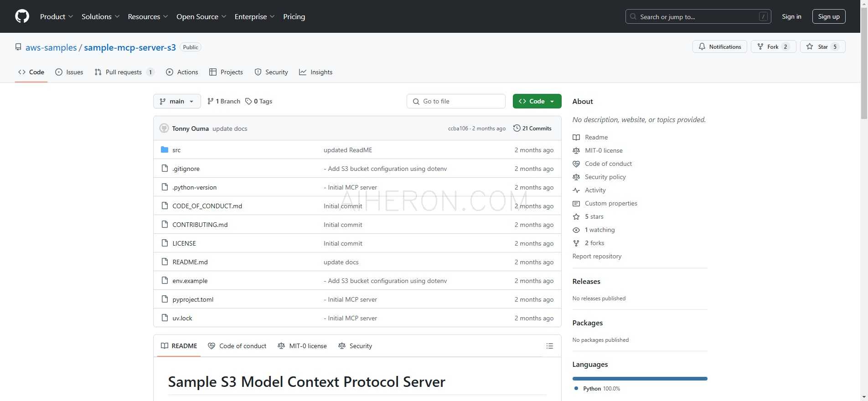Open CONTRIBUTING.md file
Screen dimensions: 868x401
[x=200, y=225]
